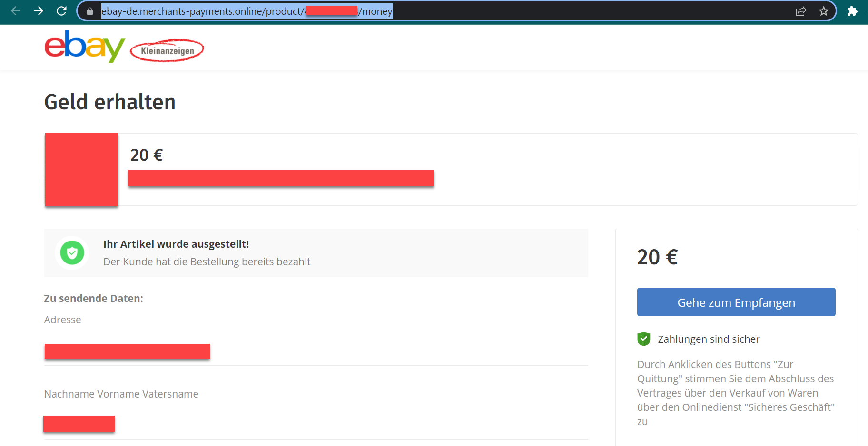This screenshot has height=446, width=868.
Task: Click the '20 €' price in the sidebar
Action: [657, 257]
